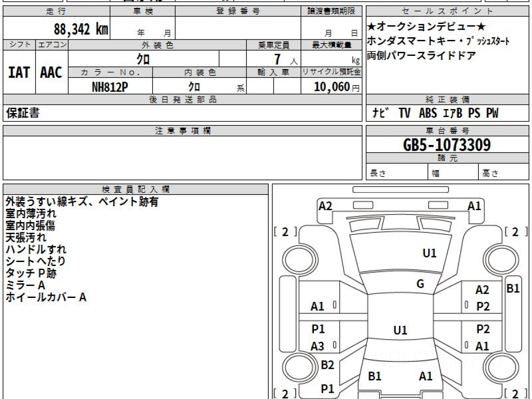Viewport: 532px width, 399px height.
Task: Click the 純正装備 header
Action: [x=448, y=100]
